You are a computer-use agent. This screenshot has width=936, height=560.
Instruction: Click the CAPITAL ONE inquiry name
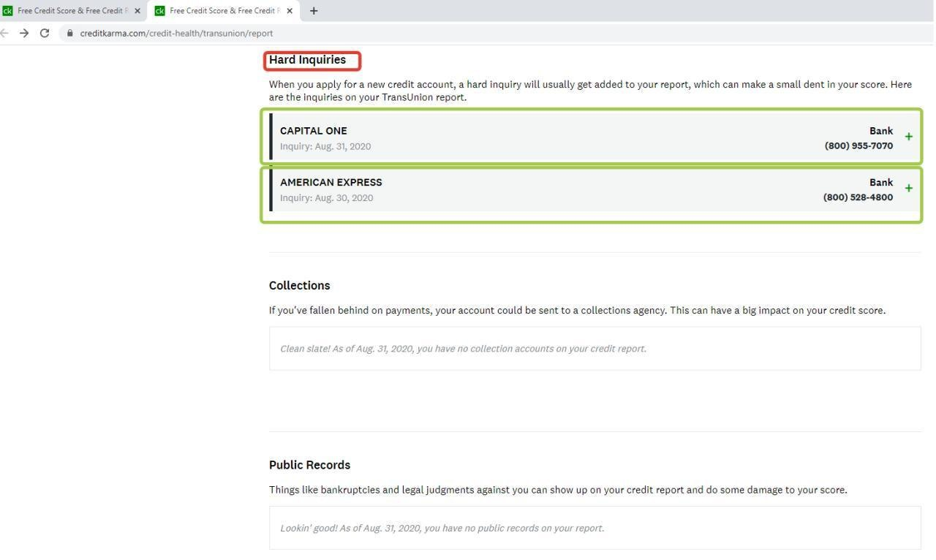(313, 131)
